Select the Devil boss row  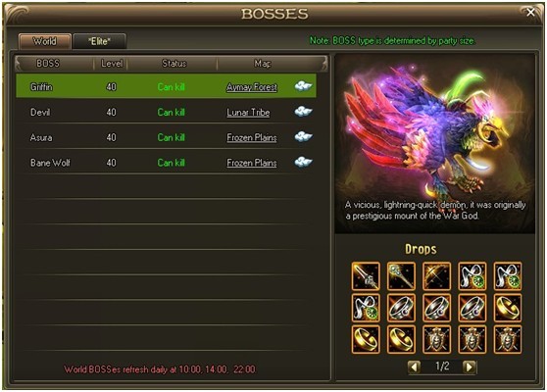166,112
